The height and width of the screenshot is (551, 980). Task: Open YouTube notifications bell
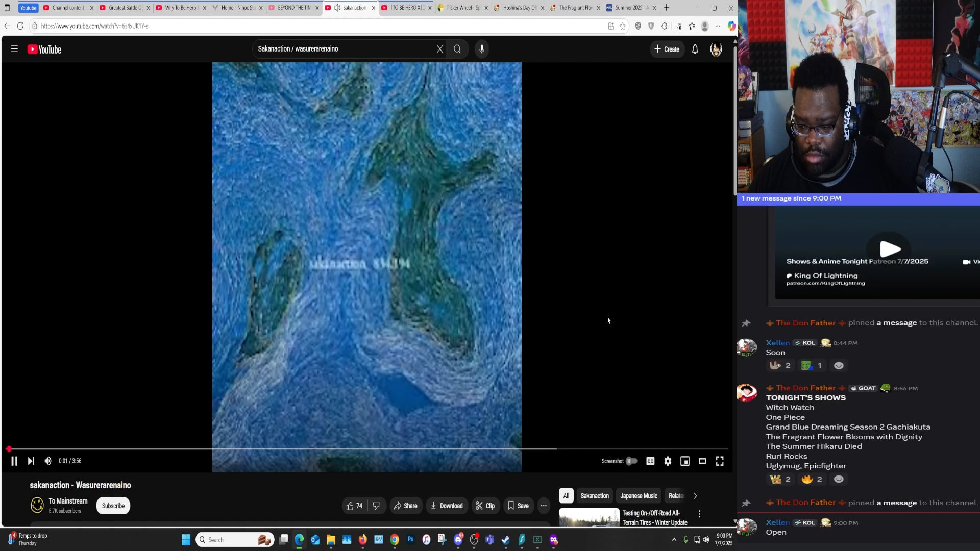(695, 49)
